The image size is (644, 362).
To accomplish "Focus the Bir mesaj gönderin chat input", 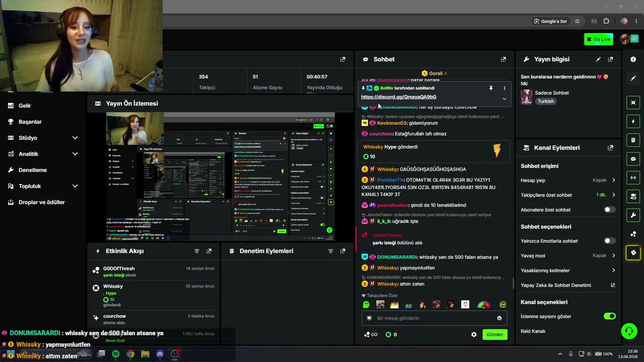I will click(434, 318).
